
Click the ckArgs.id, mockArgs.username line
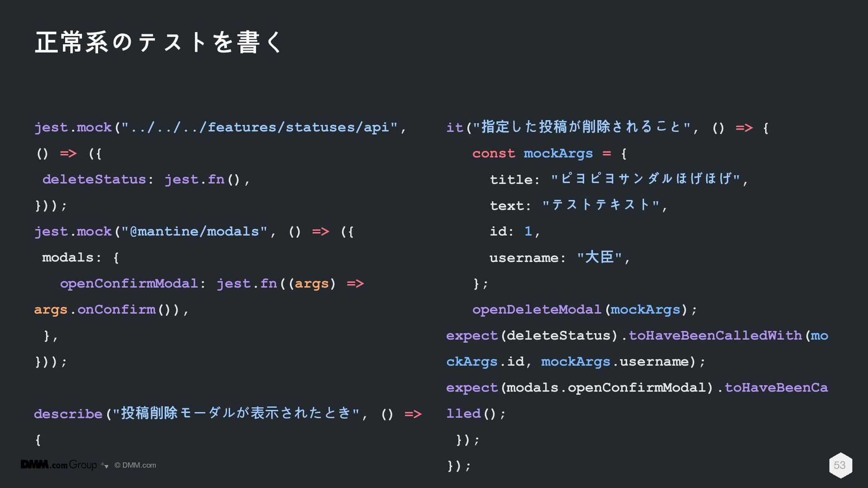point(576,361)
